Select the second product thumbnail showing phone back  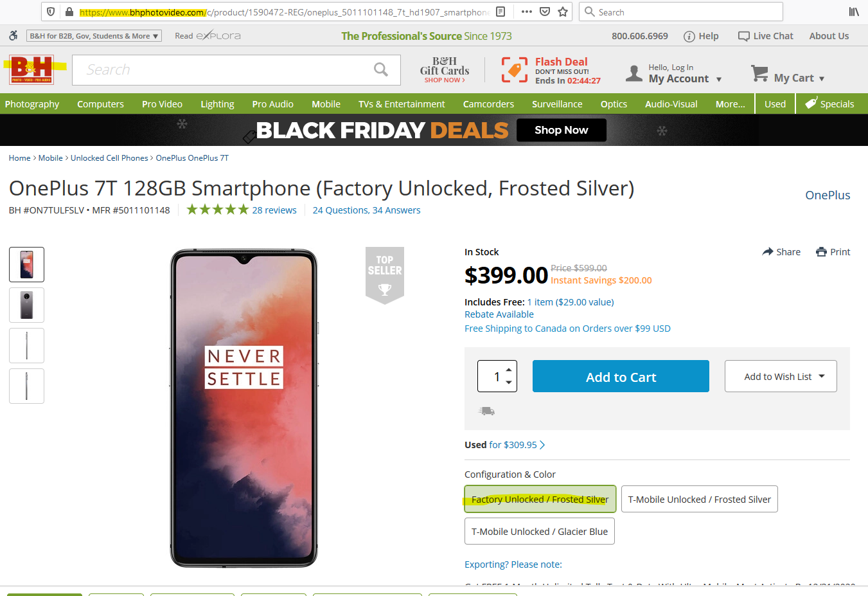pyautogui.click(x=26, y=305)
